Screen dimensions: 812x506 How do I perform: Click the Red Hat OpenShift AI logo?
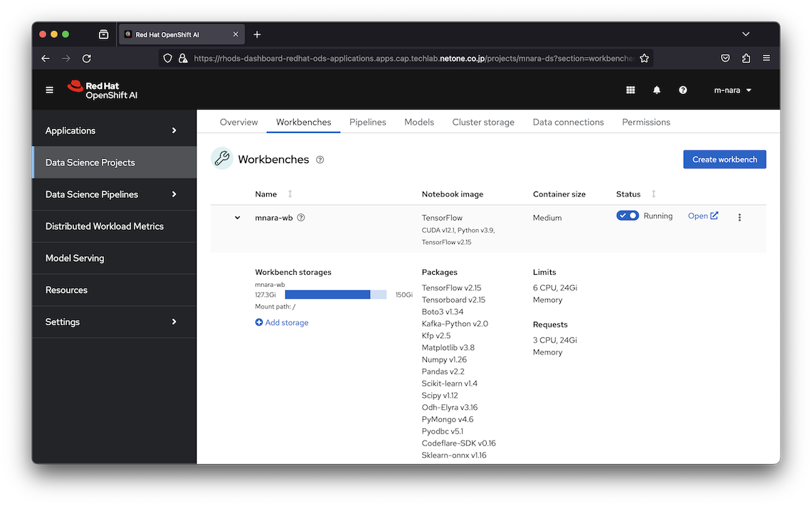click(x=102, y=90)
